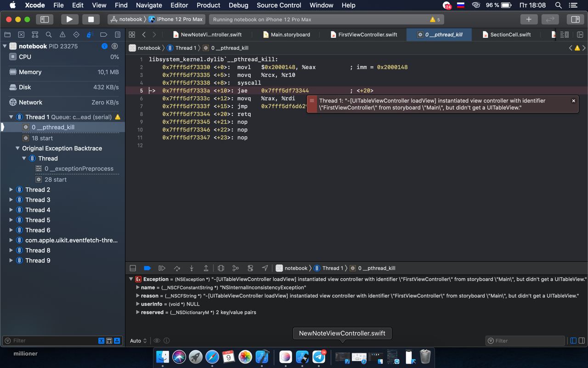588x368 pixels.
Task: Expand Thread 3 disclosure triangle
Action: (x=11, y=200)
